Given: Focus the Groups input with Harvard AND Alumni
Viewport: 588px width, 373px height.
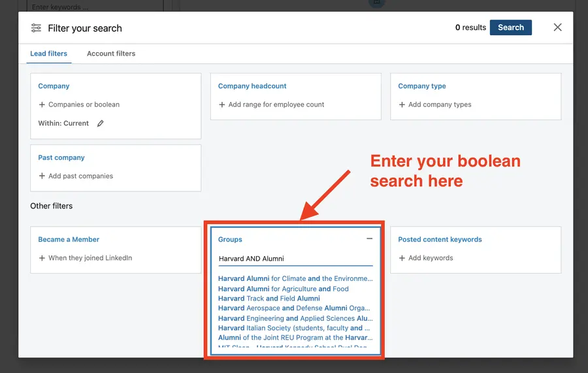Looking at the screenshot, I should click(295, 259).
